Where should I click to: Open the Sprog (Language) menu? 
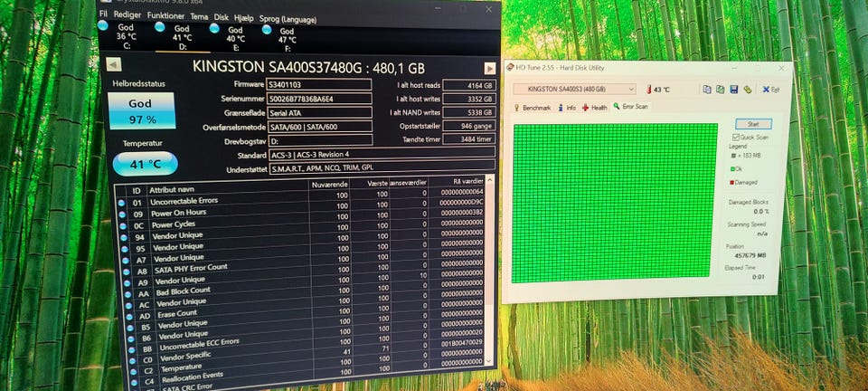point(288,19)
